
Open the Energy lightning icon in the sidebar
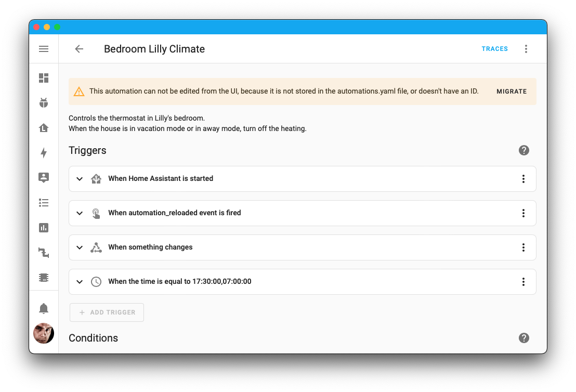coord(44,152)
